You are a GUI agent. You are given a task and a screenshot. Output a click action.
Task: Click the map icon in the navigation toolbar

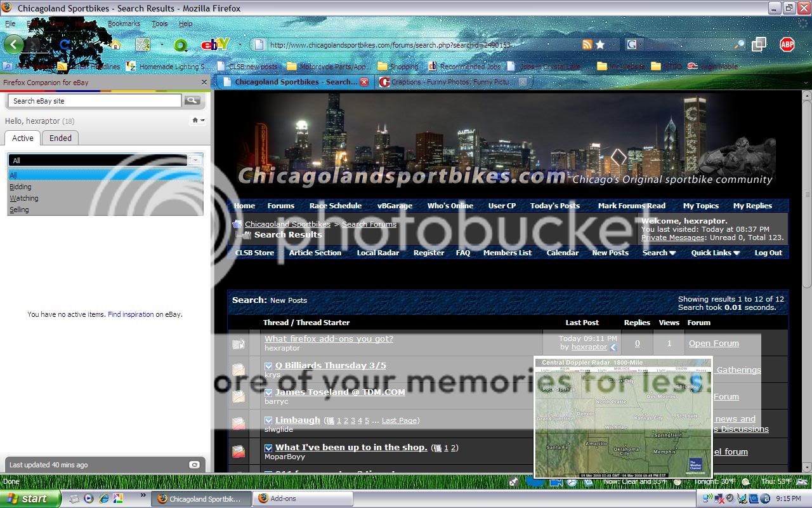[143, 44]
